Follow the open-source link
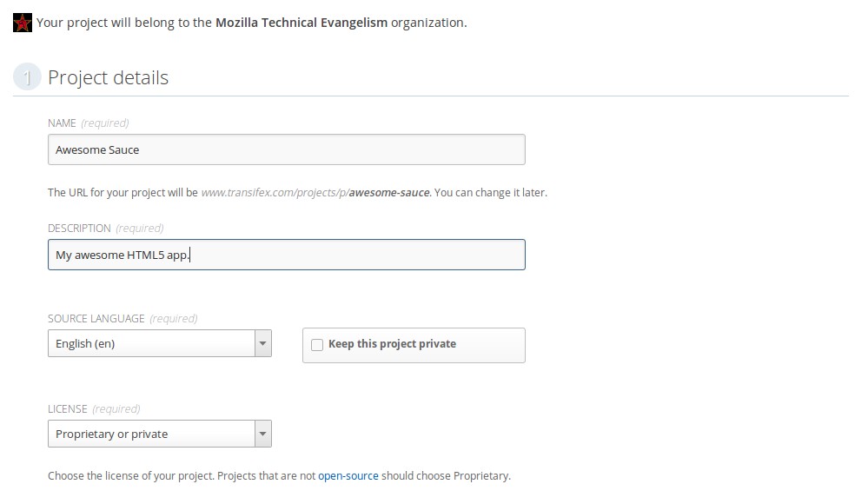 coord(348,475)
